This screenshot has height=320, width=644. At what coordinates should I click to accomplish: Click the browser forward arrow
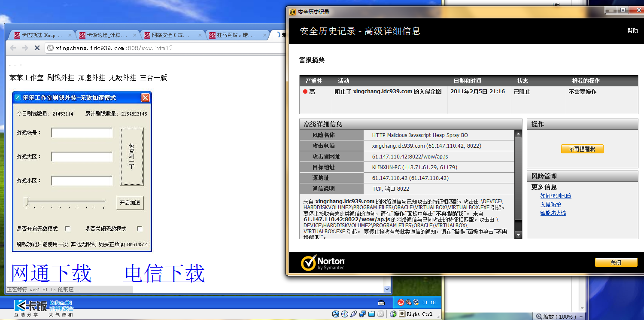click(25, 48)
